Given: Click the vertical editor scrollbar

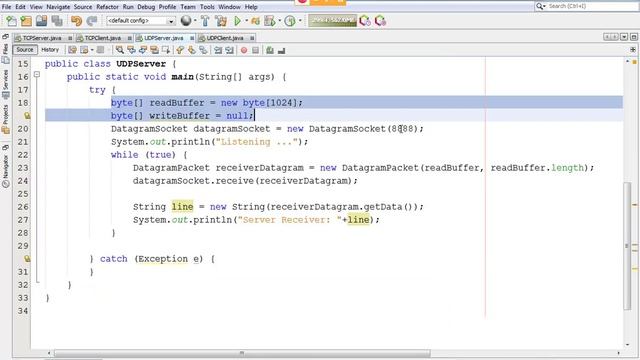Looking at the screenshot, I should pyautogui.click(x=627, y=246).
